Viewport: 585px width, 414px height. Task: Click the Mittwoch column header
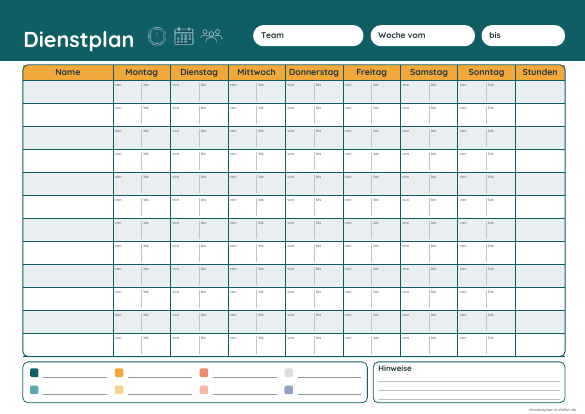pyautogui.click(x=257, y=72)
